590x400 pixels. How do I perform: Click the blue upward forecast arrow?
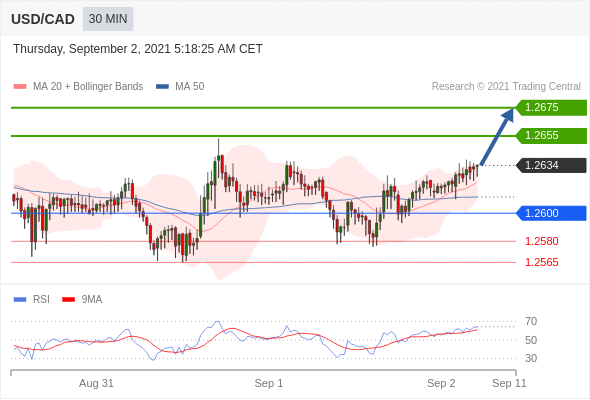point(497,137)
